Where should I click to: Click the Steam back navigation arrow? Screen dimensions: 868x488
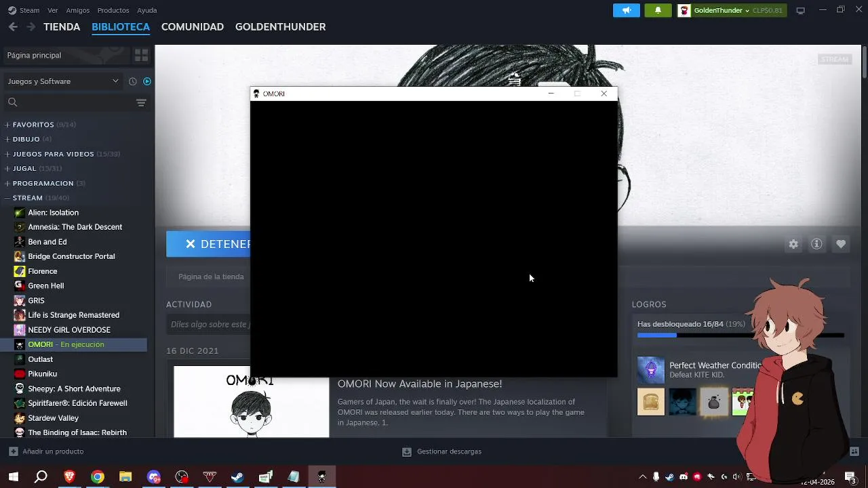point(13,27)
